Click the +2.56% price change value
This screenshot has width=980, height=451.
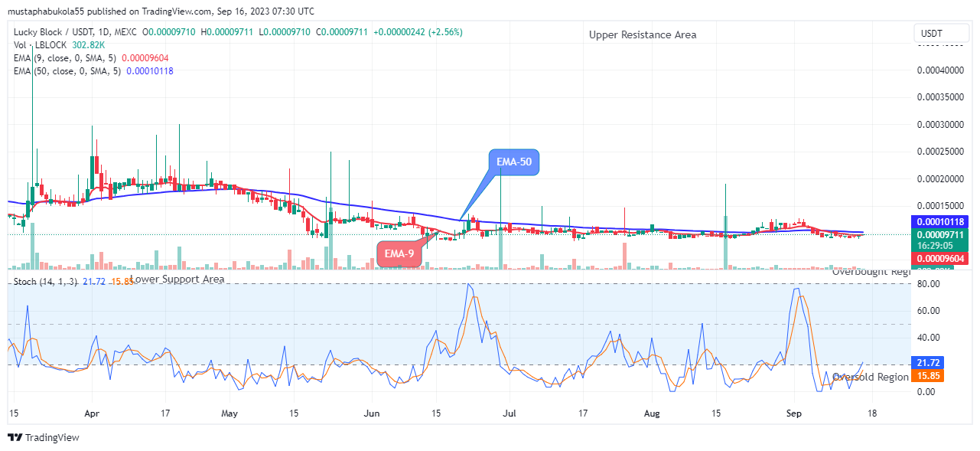(445, 32)
